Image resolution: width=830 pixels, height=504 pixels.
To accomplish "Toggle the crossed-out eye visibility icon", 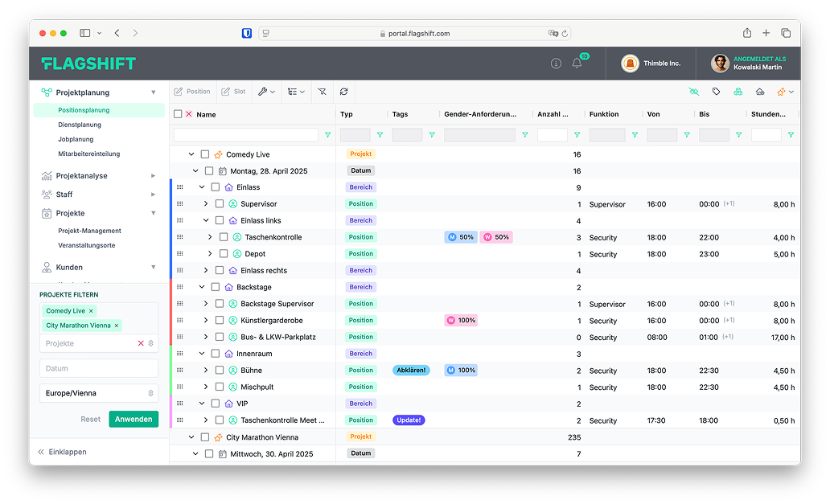I will point(694,92).
